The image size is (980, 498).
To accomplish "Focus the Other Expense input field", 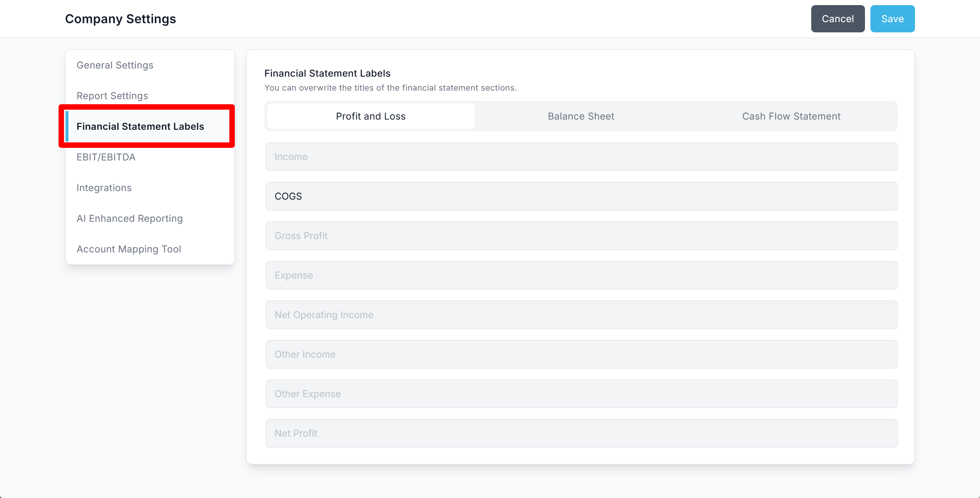I will (581, 394).
